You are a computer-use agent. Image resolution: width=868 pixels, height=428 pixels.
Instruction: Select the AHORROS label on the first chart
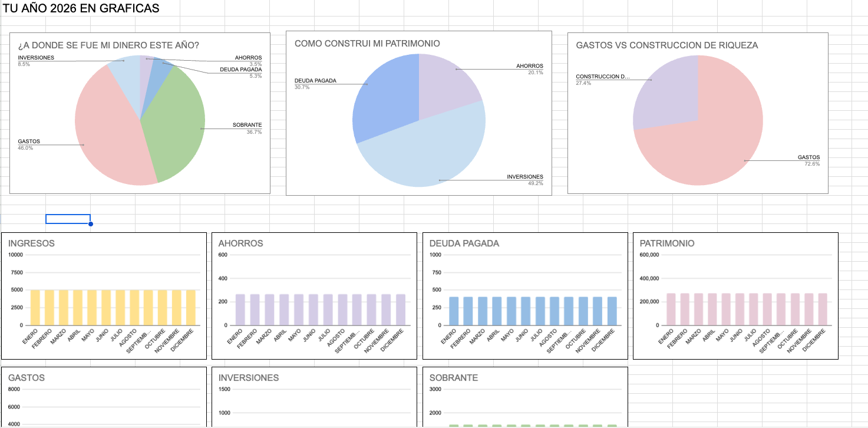(x=247, y=57)
